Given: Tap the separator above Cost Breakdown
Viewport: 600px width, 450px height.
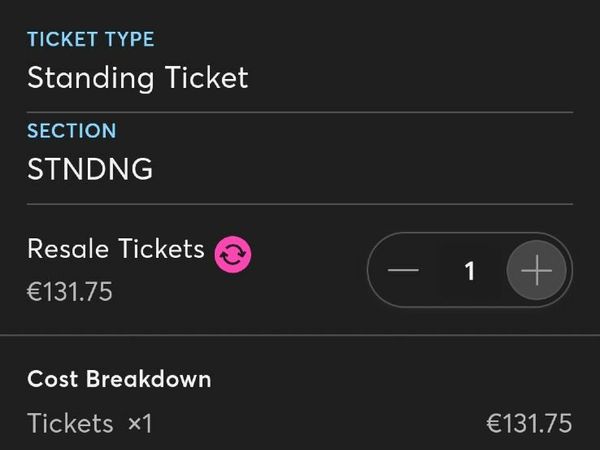Looking at the screenshot, I should (300, 335).
